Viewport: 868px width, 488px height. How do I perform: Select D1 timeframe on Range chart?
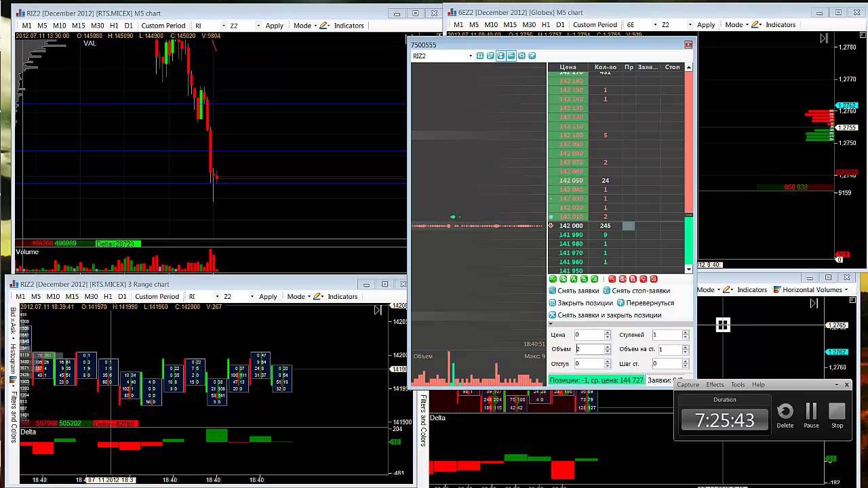click(x=122, y=296)
